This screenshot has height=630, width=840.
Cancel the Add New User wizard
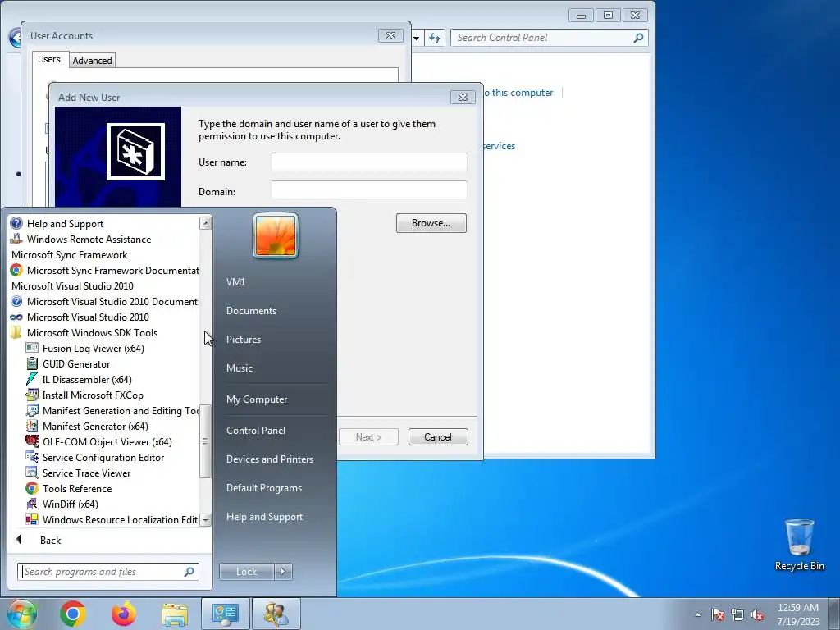pos(438,436)
